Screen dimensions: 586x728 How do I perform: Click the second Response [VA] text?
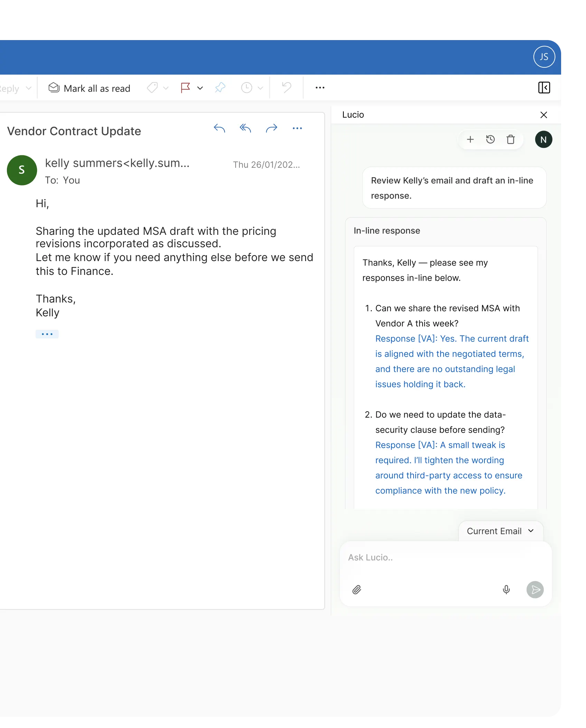click(x=448, y=468)
